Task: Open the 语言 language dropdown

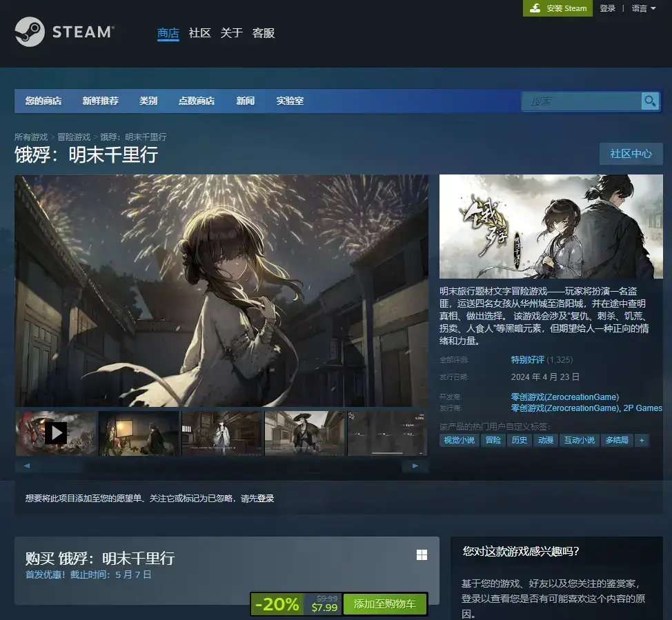Action: click(x=643, y=8)
